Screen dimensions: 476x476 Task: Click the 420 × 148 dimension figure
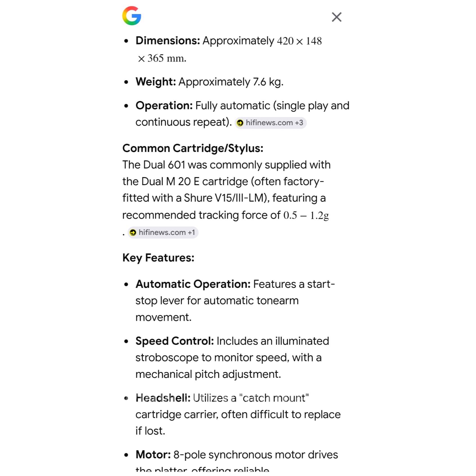click(x=299, y=41)
